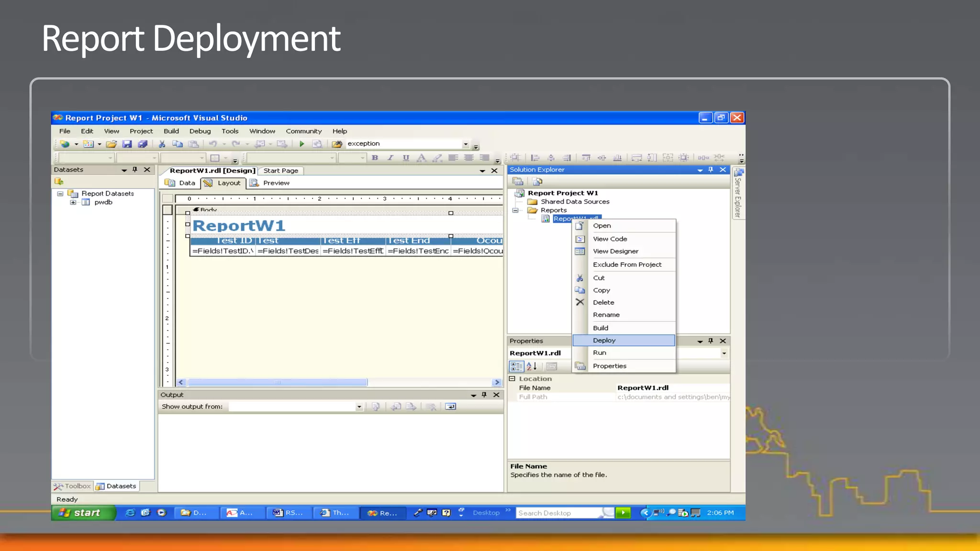Open the Project menu

(141, 131)
